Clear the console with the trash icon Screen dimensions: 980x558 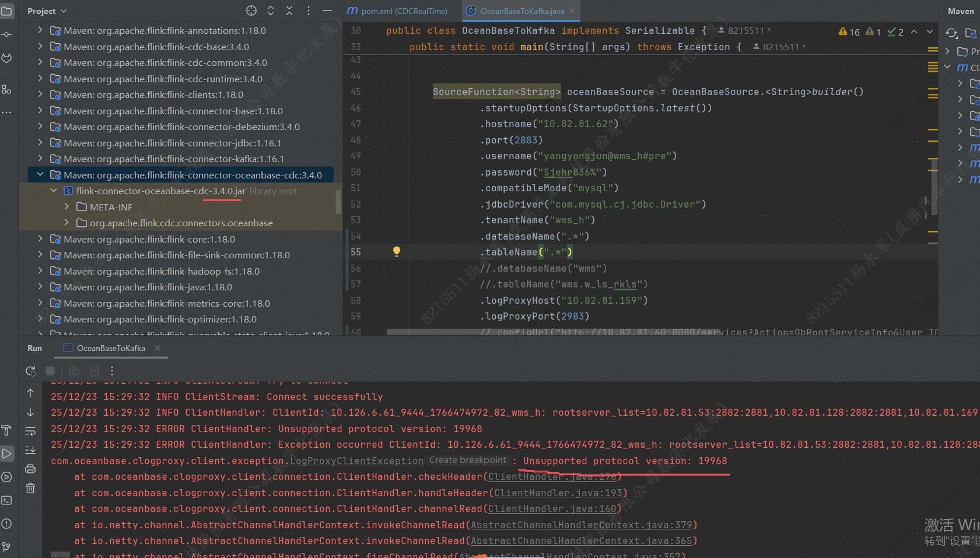[30, 488]
